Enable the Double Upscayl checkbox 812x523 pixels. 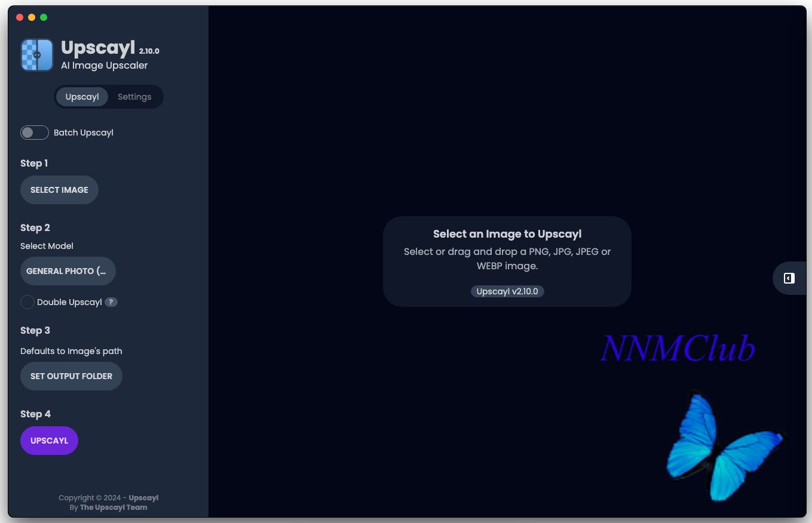27,302
